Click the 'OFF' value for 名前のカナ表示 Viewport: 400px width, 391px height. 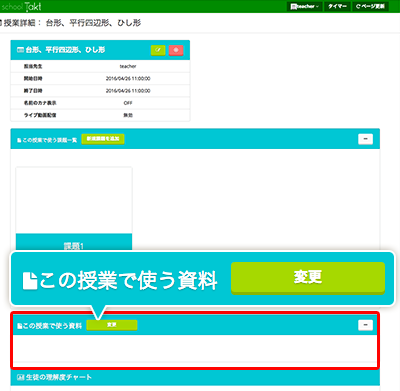pyautogui.click(x=128, y=103)
